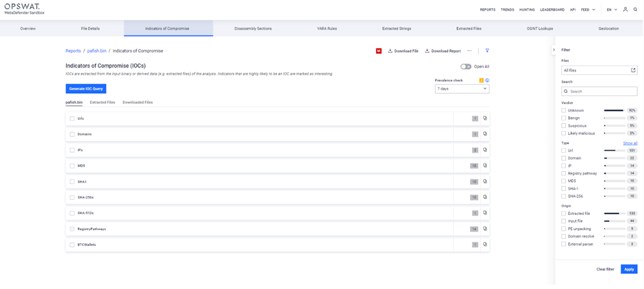Toggle the Open All switch

coord(466,67)
